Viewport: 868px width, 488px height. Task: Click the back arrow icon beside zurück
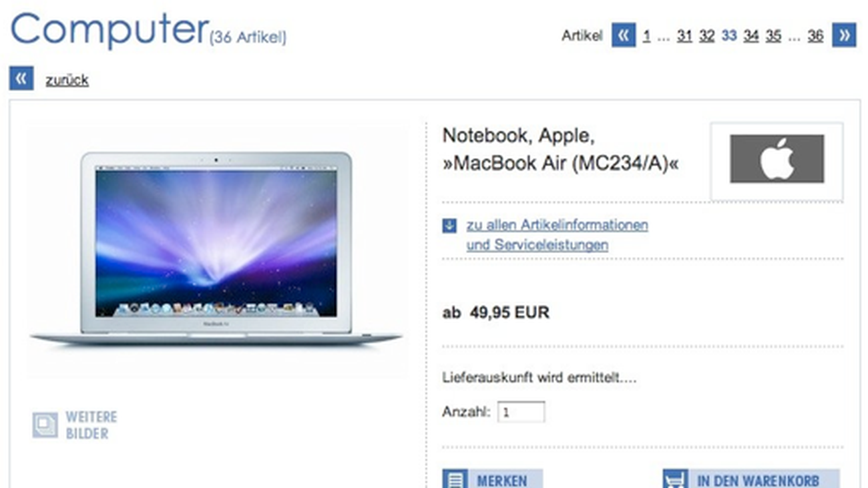pos(21,79)
